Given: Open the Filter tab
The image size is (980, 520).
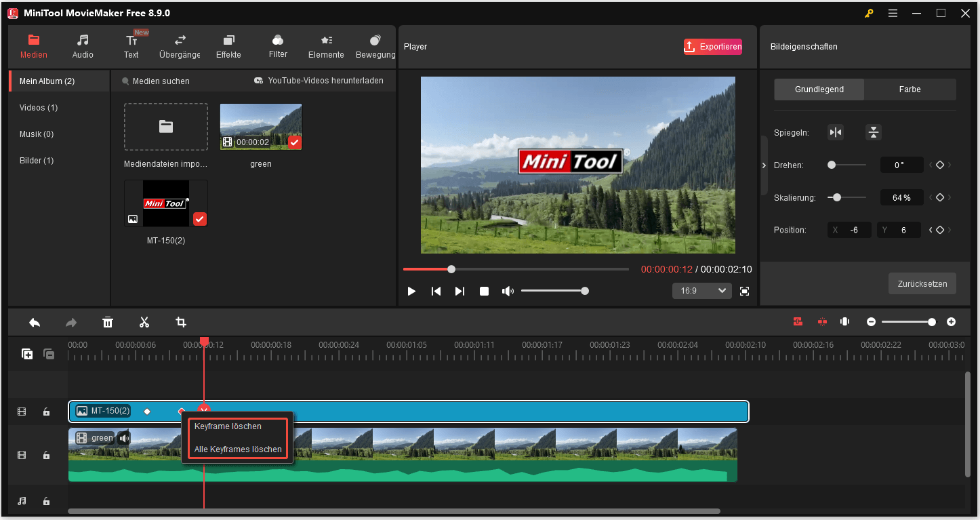Looking at the screenshot, I should (x=278, y=47).
